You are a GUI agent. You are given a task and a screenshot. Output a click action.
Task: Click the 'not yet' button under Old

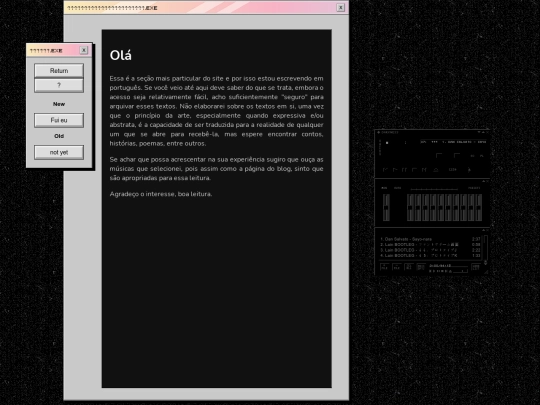[59, 152]
